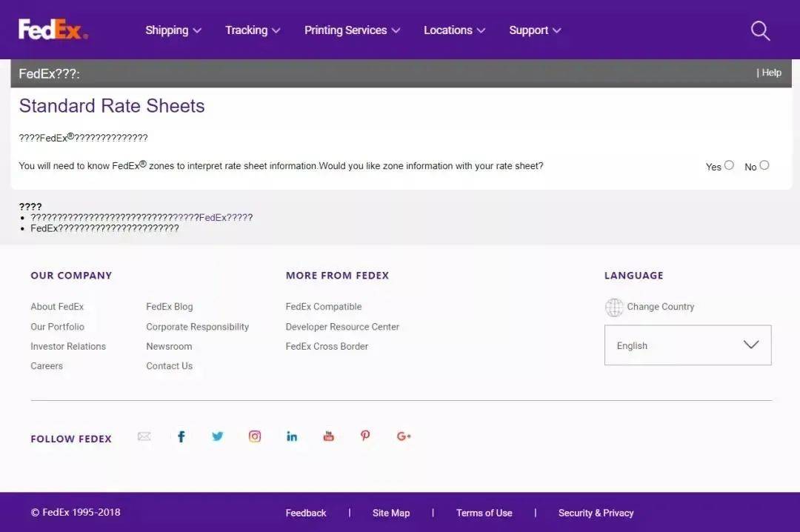Click the Help link

pyautogui.click(x=771, y=73)
